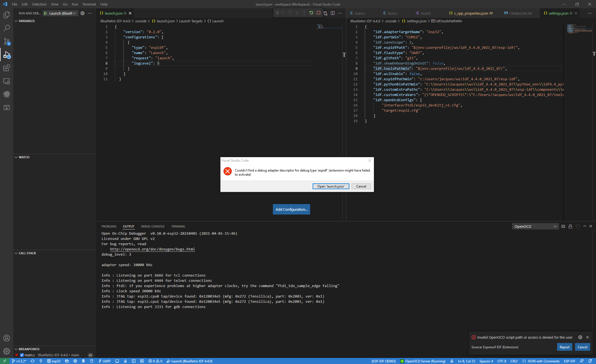This screenshot has width=596, height=364.
Task: Uncheck the main.c breakpoint in Breakpoints panel
Action: (22, 355)
